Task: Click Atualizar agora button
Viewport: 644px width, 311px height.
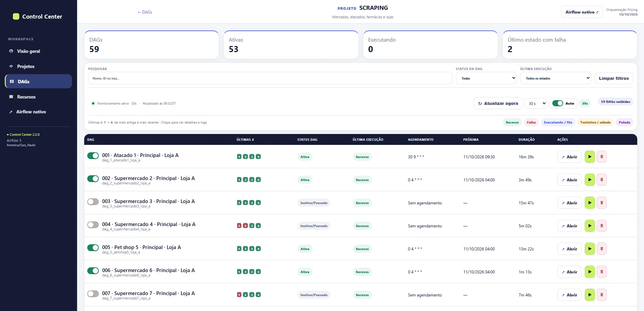Action: coord(498,103)
